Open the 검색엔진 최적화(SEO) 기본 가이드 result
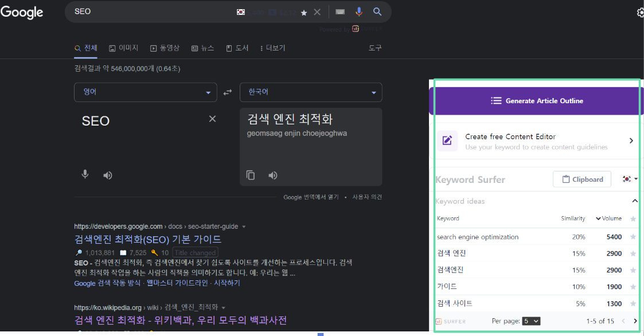This screenshot has height=336, width=644. tap(148, 240)
